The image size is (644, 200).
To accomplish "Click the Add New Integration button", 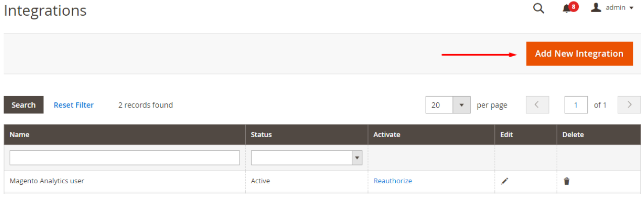I will [579, 54].
